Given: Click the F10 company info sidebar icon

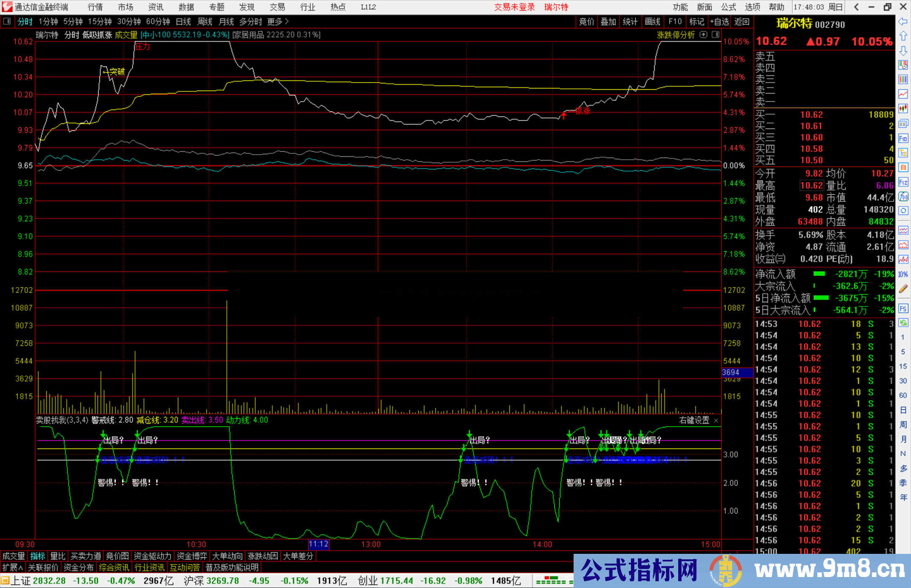Looking at the screenshot, I should click(903, 138).
